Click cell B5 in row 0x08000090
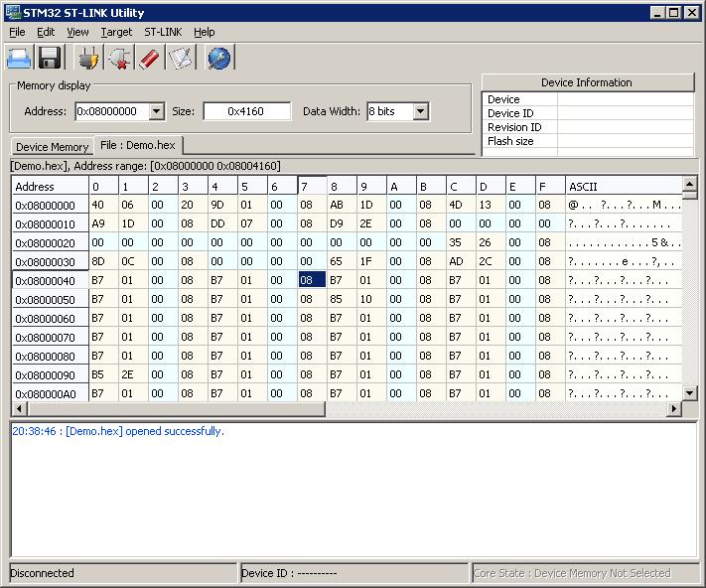Screen dimensions: 706x588 103,374
